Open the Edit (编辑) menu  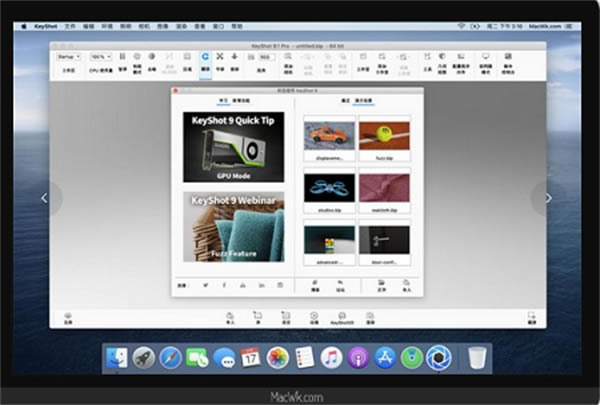point(88,26)
